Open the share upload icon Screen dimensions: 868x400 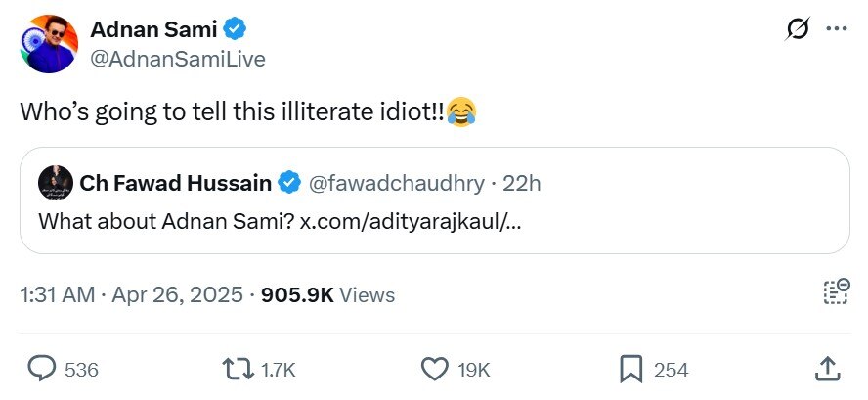pyautogui.click(x=827, y=369)
